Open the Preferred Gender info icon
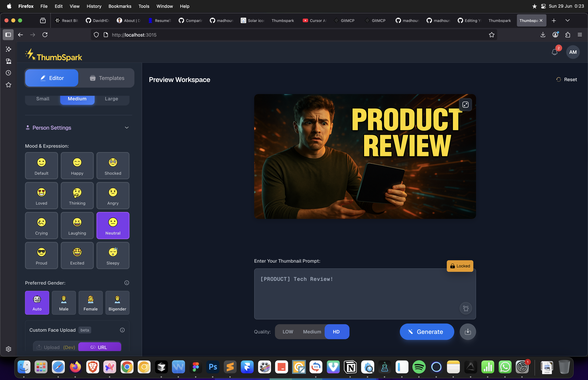The width and height of the screenshot is (588, 380). (127, 283)
